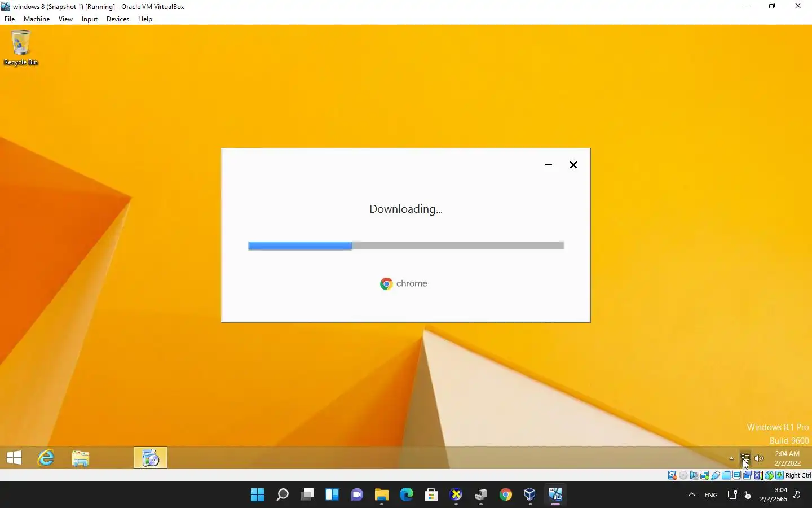
Task: Open the blue X app on taskbar
Action: (x=456, y=495)
